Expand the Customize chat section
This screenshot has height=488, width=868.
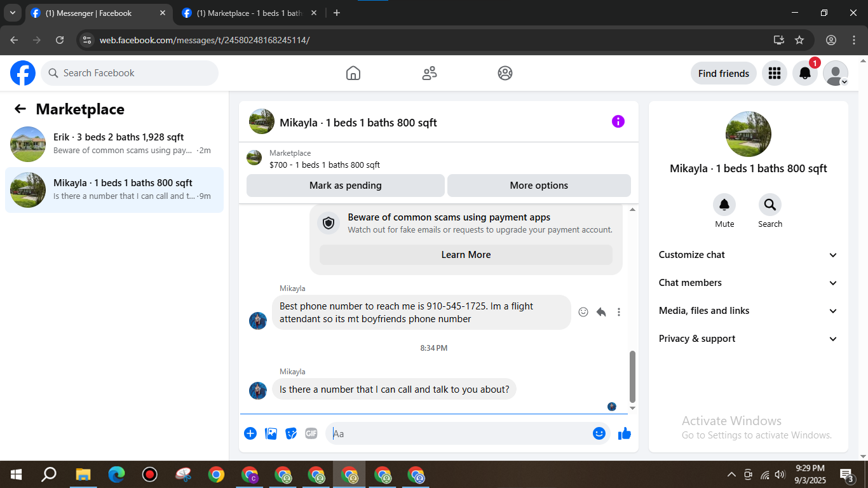749,255
